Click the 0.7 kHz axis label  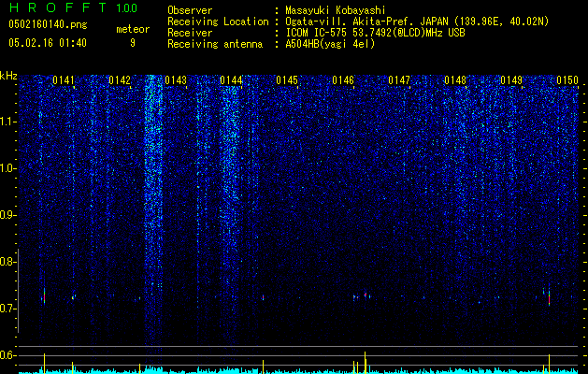point(8,309)
